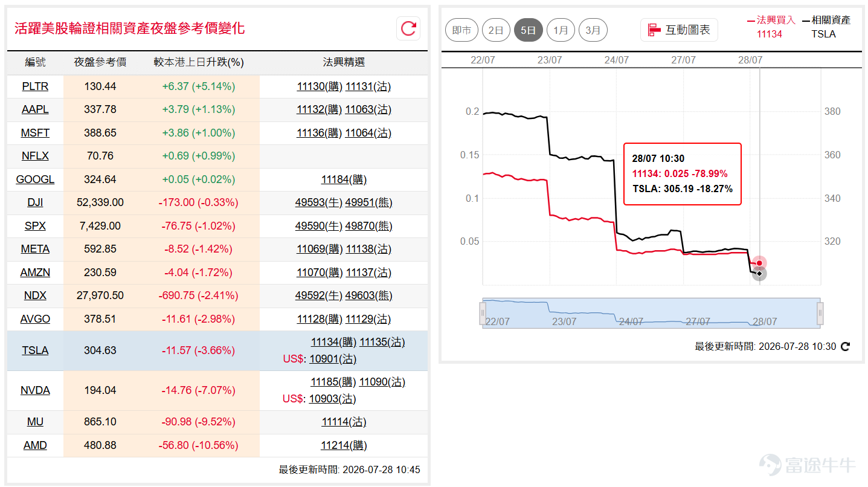Screen dimensions: 868x487
Task: Switch chart range to 1月
Action: (561, 30)
